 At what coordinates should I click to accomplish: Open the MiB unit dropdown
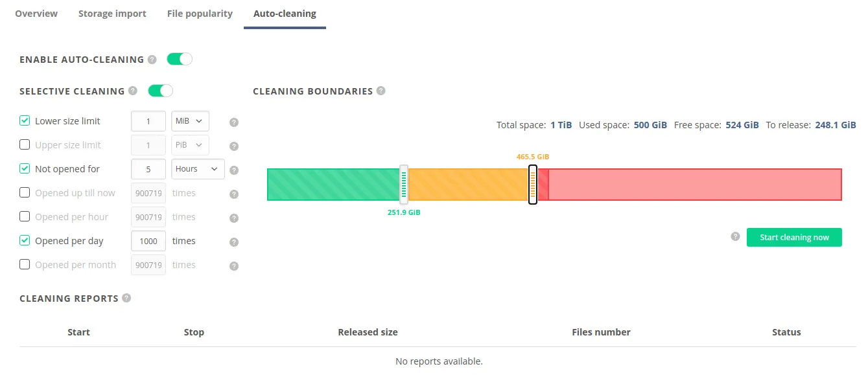point(189,121)
